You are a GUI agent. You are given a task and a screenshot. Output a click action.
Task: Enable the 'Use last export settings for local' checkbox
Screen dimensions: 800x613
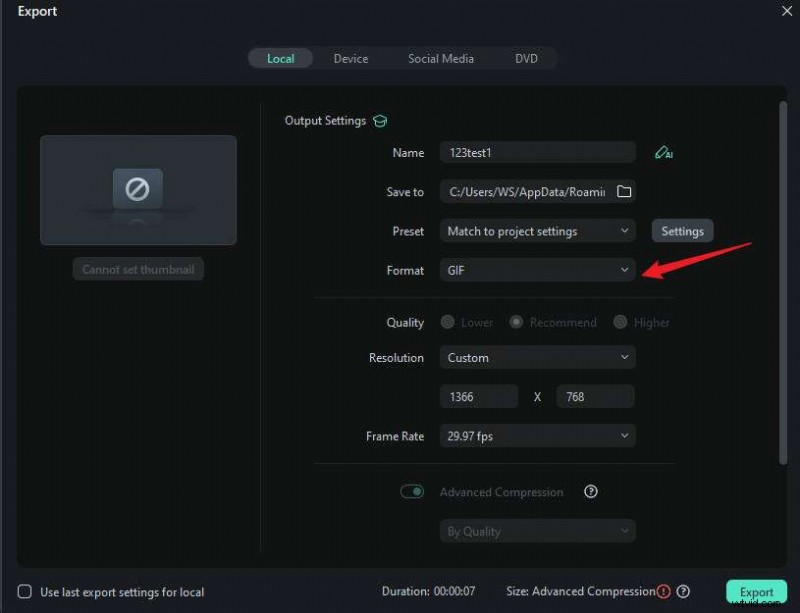click(24, 592)
